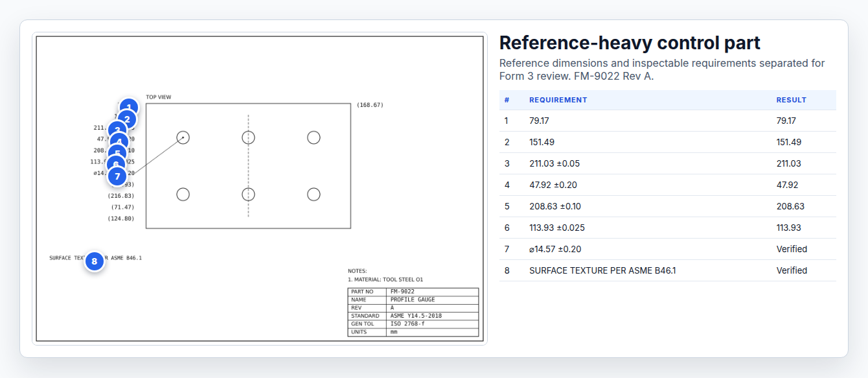This screenshot has height=378, width=868.
Task: Click 'ISO 2768-f' in the title block
Action: (x=407, y=324)
